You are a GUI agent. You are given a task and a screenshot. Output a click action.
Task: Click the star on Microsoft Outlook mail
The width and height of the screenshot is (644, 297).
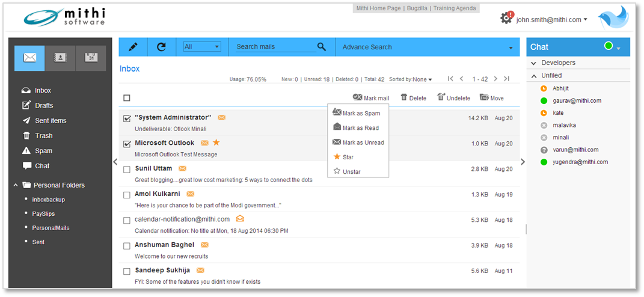pyautogui.click(x=216, y=142)
